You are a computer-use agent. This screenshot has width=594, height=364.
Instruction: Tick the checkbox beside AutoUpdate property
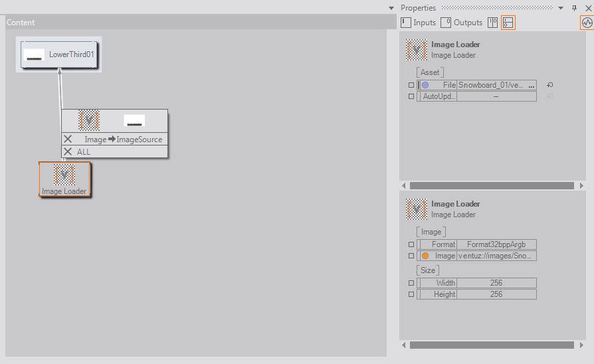tap(411, 96)
